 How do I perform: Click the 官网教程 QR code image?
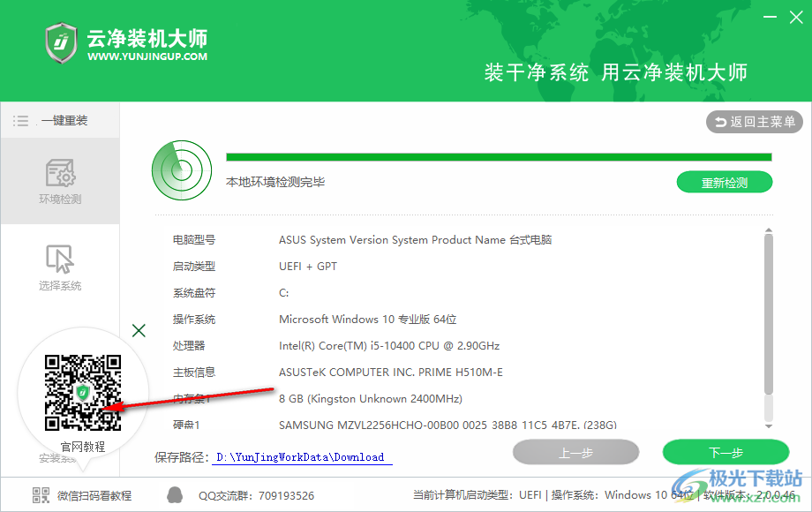[83, 393]
